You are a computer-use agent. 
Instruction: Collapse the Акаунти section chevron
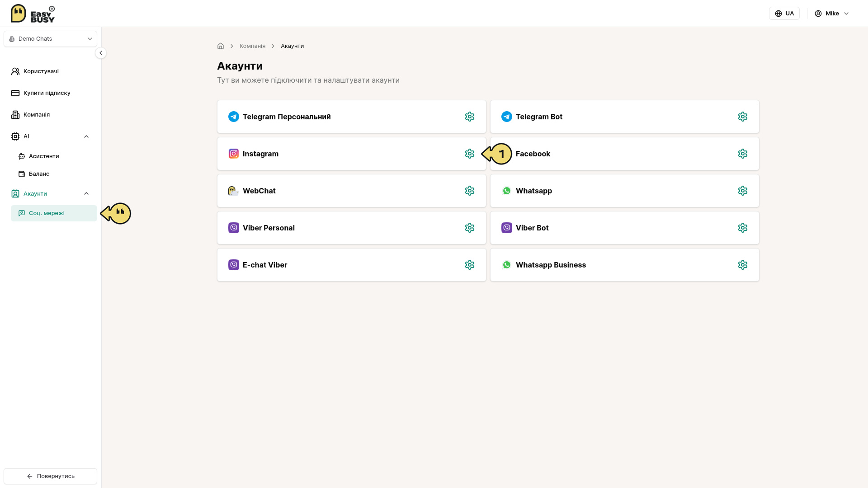point(86,194)
